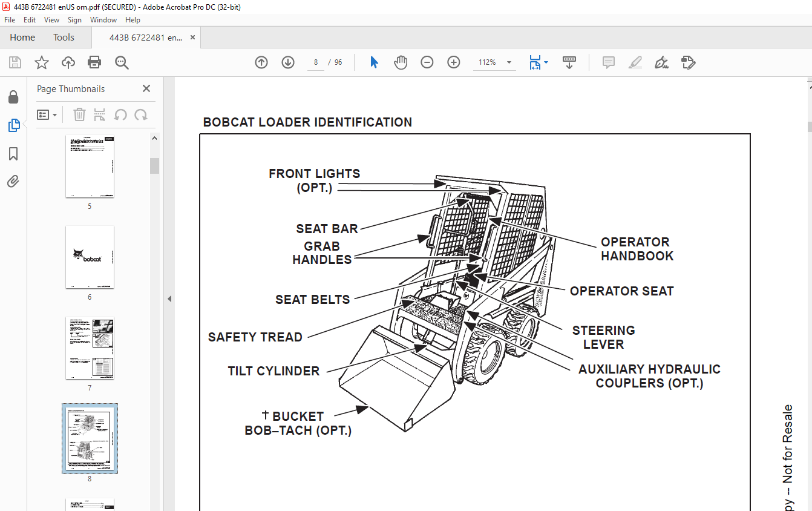This screenshot has height=511, width=812.
Task: Click the SAFETY TREAD label
Action: [x=255, y=337]
